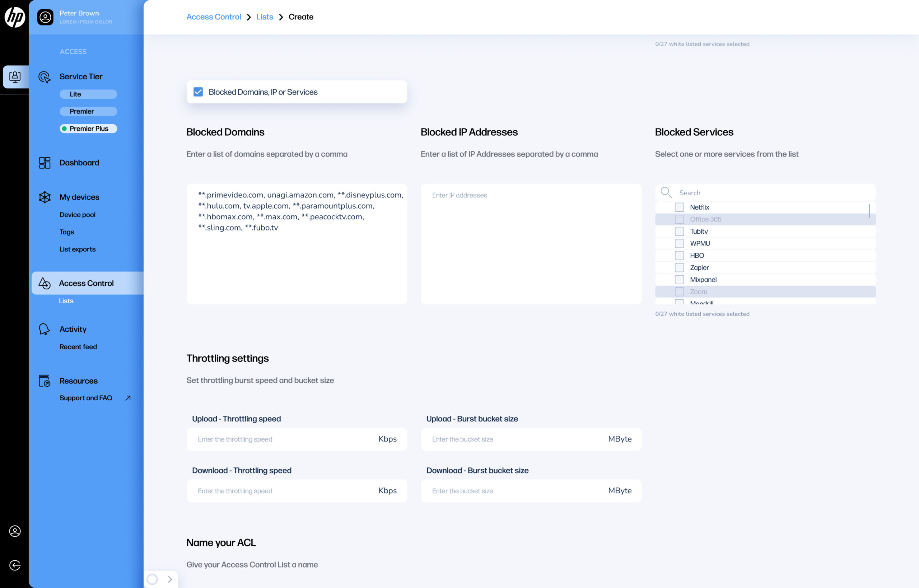Open the Service Tier icon
The width and height of the screenshot is (919, 588).
point(44,77)
